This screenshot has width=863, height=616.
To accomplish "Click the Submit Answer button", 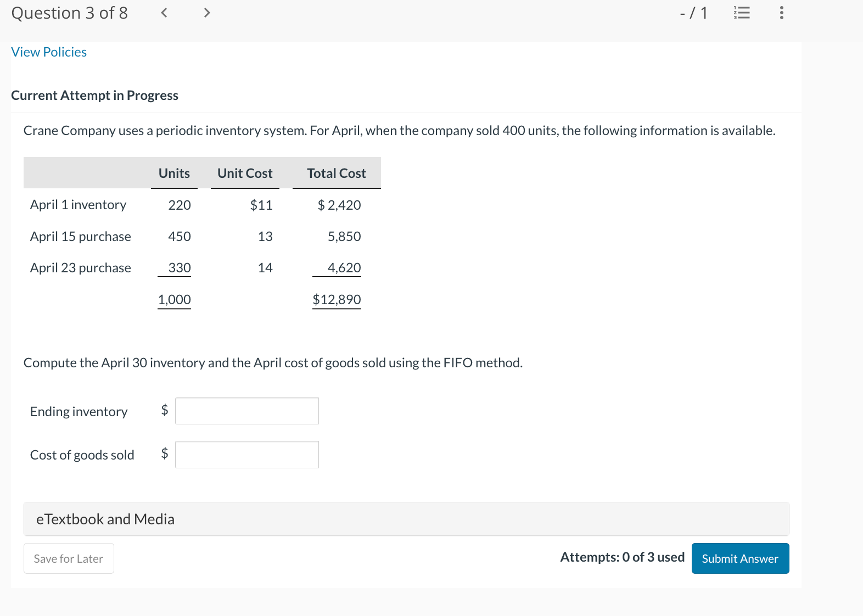I will (740, 558).
